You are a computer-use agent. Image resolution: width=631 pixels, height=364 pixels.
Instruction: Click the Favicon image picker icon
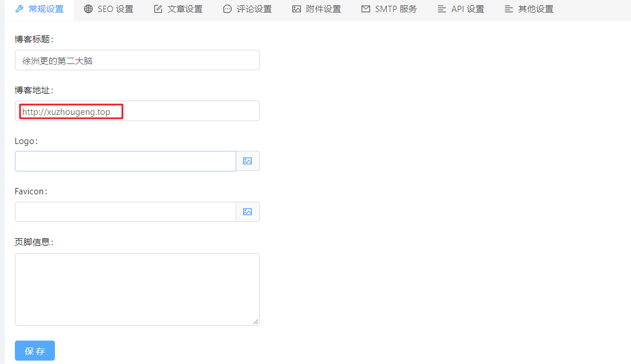[248, 212]
